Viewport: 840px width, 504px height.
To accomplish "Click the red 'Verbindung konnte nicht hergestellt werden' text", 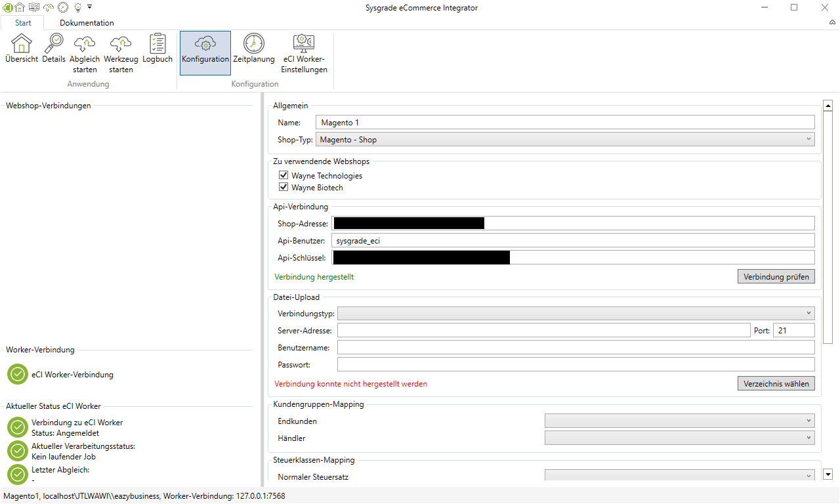I will pyautogui.click(x=351, y=384).
